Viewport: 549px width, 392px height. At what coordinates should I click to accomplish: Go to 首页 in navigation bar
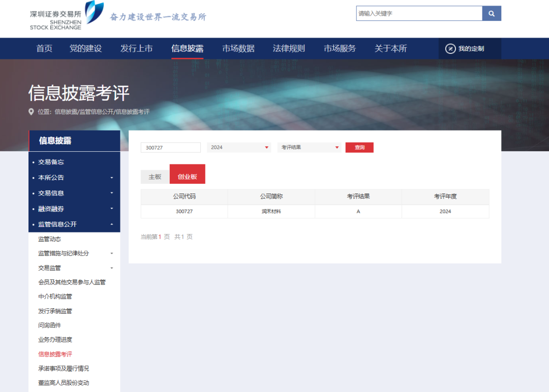point(44,49)
